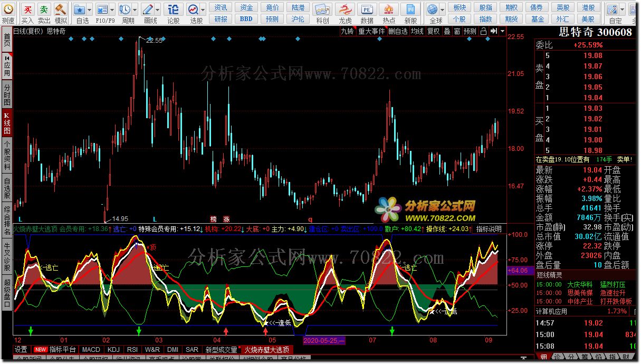Select the 画线 drawing pencil icon

pyautogui.click(x=148, y=9)
